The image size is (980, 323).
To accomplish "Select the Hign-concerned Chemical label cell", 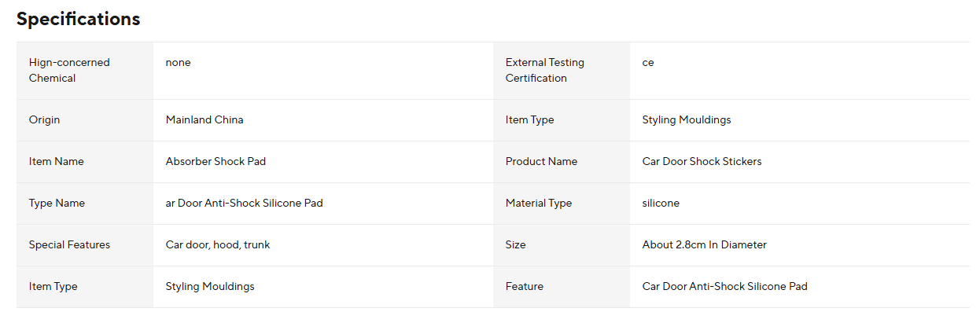I will pos(85,71).
